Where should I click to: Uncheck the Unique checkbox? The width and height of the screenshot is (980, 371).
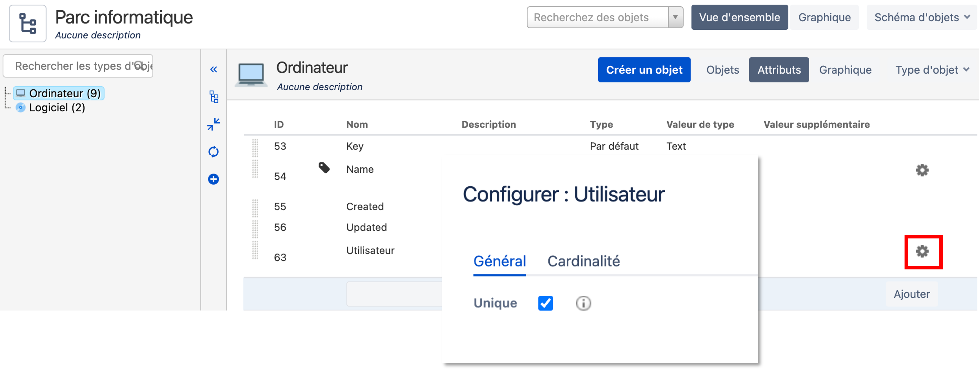point(546,303)
